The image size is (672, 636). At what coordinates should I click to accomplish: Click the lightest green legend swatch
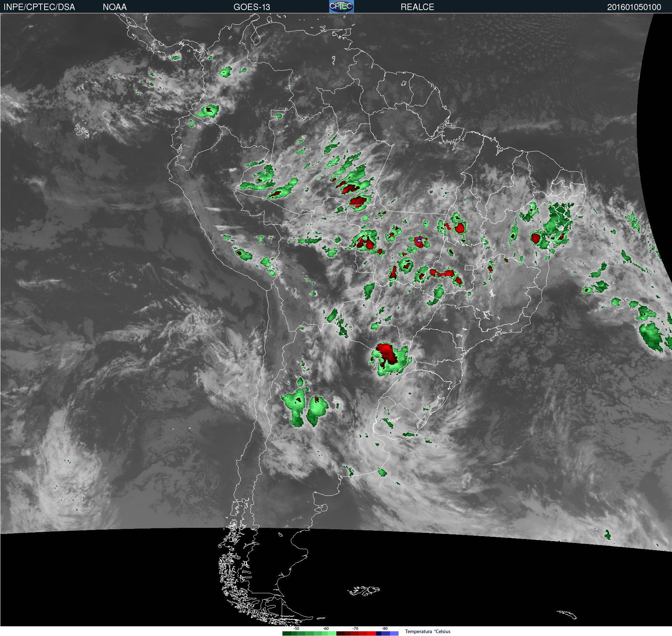point(332,633)
